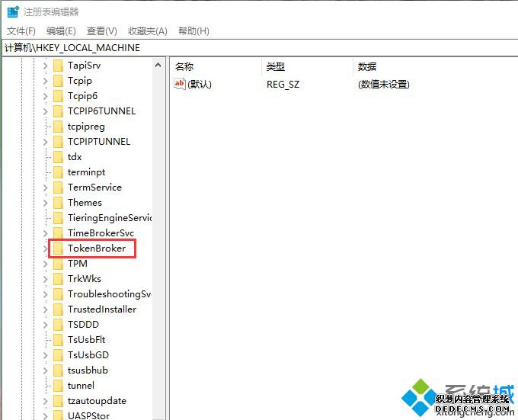The height and width of the screenshot is (420, 518).
Task: Expand the TermService key
Action: (45, 188)
